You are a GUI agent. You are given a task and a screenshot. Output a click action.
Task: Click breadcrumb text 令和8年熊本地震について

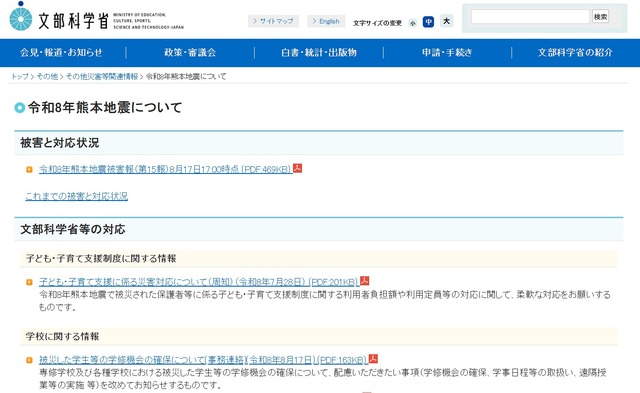186,76
